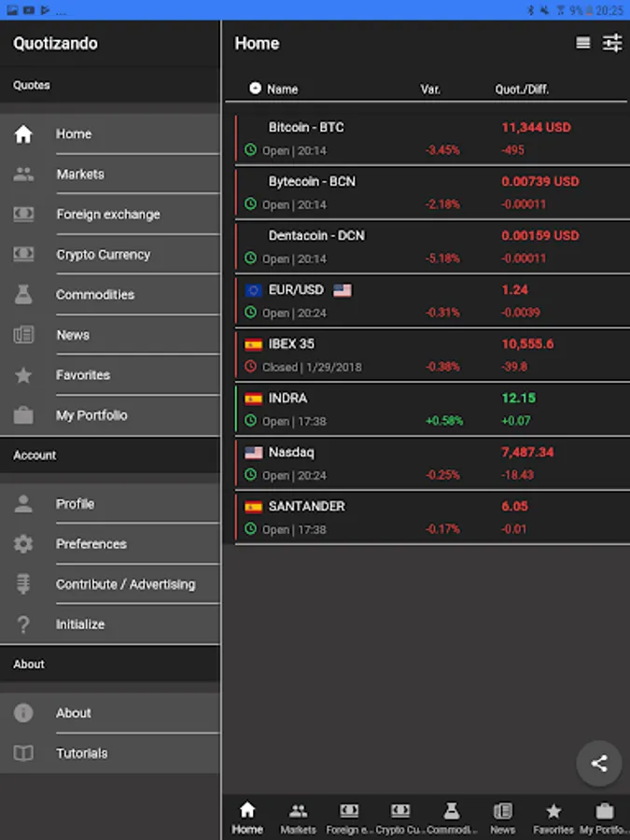The image size is (630, 840).
Task: Click the list view icon in header
Action: [583, 43]
